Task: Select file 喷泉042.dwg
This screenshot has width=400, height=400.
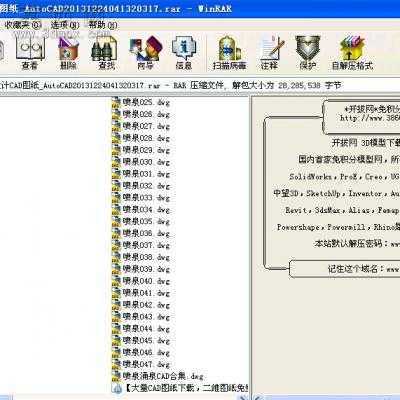Action: 141,305
